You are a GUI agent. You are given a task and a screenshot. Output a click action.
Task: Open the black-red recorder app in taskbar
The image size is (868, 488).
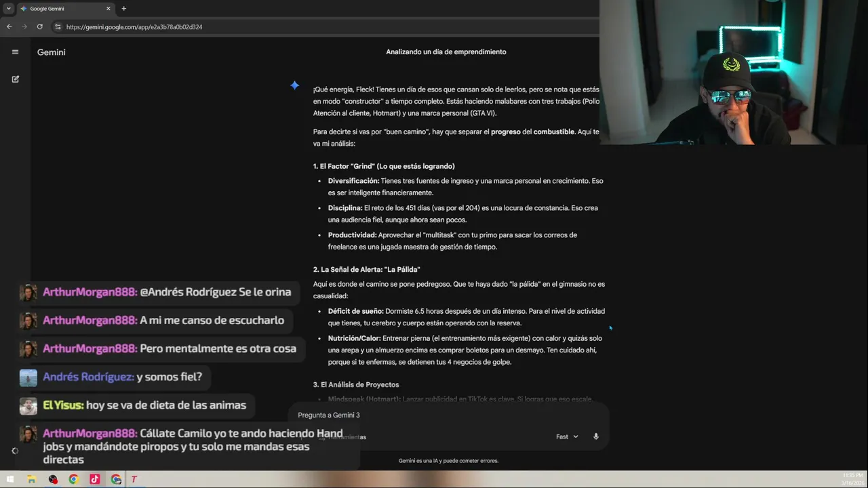coord(53,479)
